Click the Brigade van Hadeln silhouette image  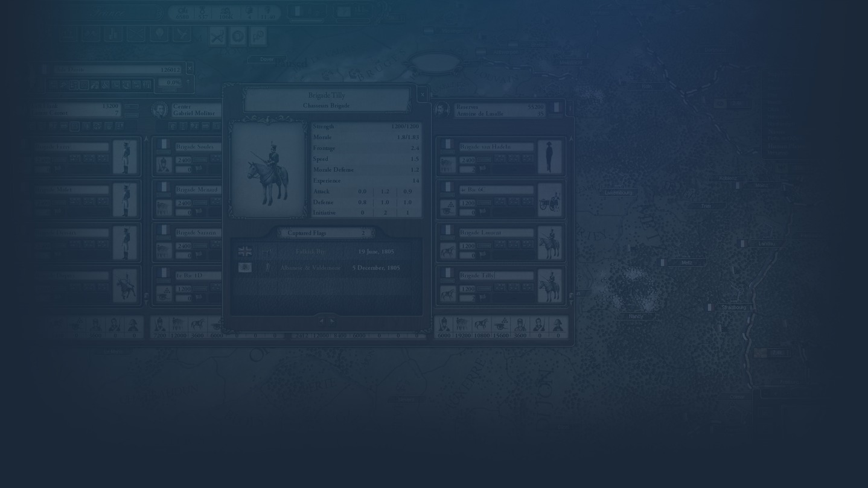click(x=549, y=157)
